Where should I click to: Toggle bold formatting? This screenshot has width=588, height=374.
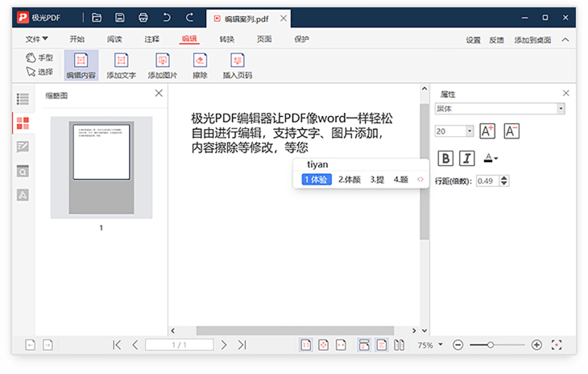tap(445, 158)
